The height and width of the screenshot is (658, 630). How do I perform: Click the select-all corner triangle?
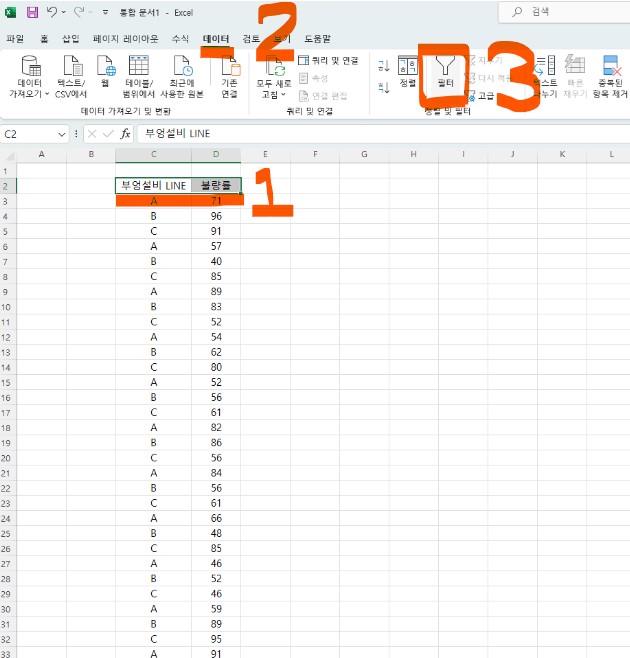8,155
